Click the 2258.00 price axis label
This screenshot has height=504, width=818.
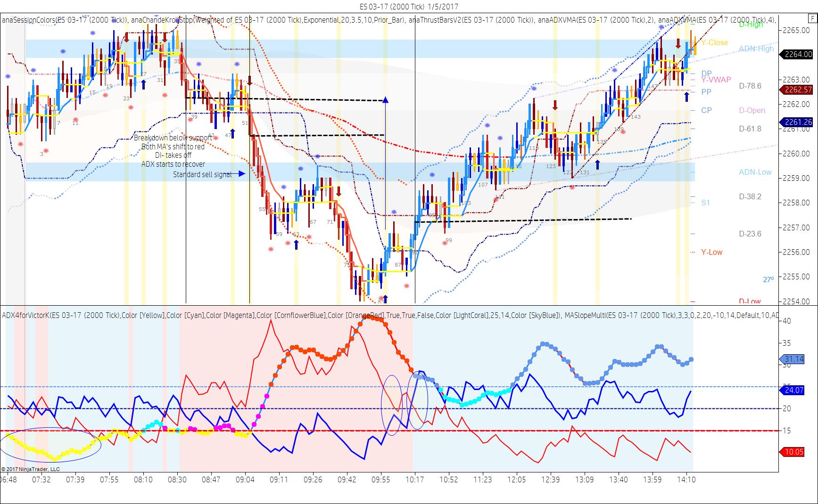[796, 203]
